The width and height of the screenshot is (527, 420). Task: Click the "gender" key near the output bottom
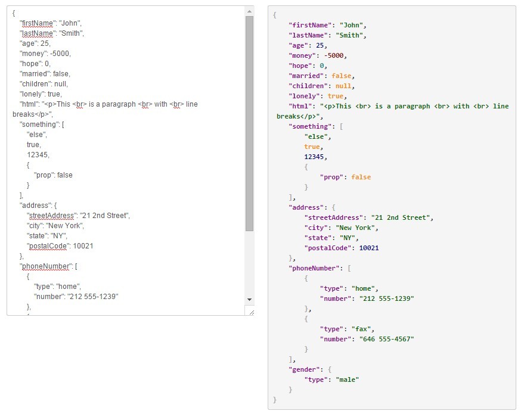tap(304, 369)
